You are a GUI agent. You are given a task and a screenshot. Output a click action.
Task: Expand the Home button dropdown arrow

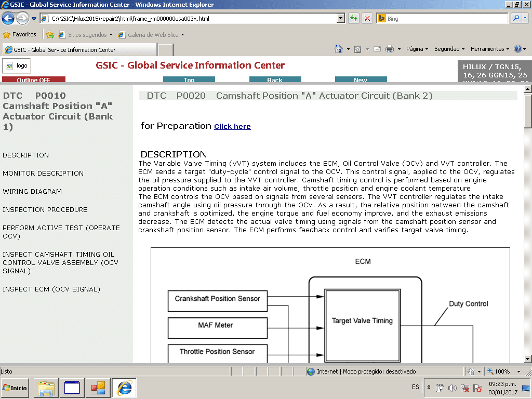pyautogui.click(x=348, y=49)
